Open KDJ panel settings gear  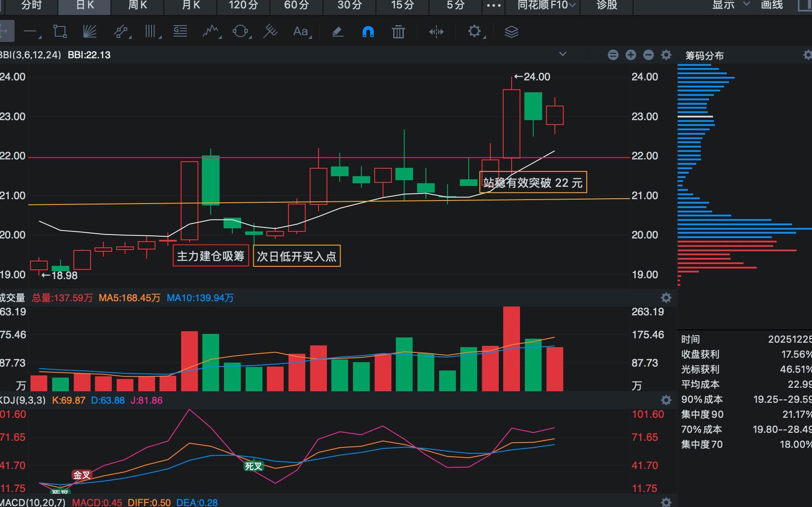(x=666, y=400)
